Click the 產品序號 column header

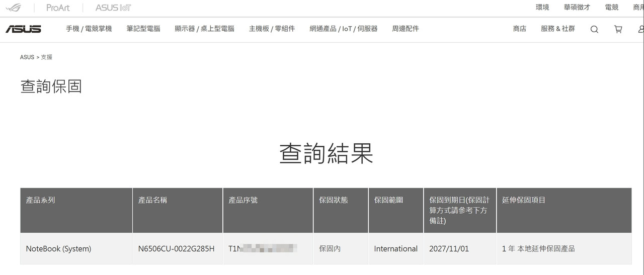268,210
